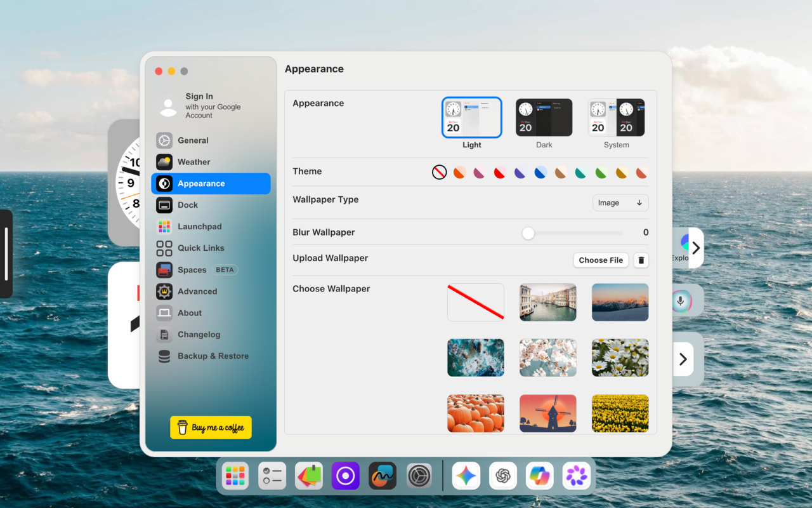Open the Spaces BETA section
This screenshot has height=508, width=812.
tap(211, 270)
